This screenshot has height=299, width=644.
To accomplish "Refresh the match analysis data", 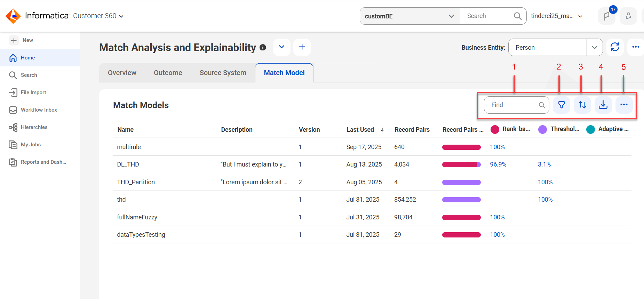I will (x=615, y=47).
